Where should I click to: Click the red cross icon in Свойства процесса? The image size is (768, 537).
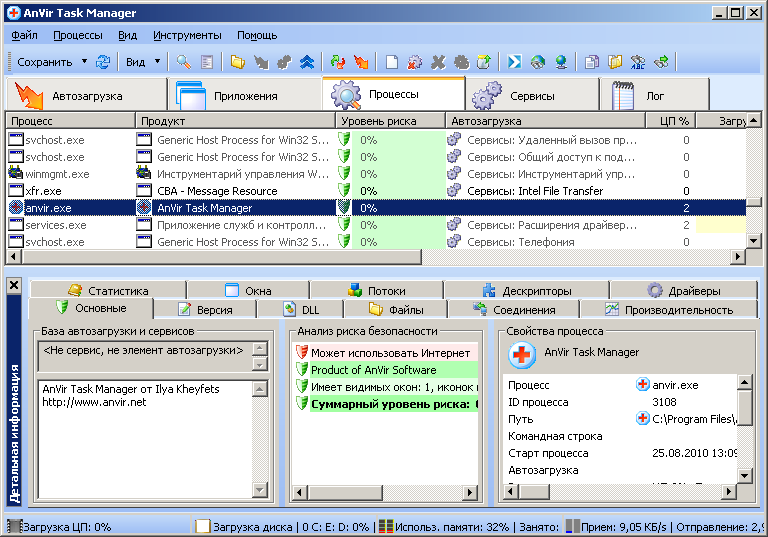pos(522,354)
